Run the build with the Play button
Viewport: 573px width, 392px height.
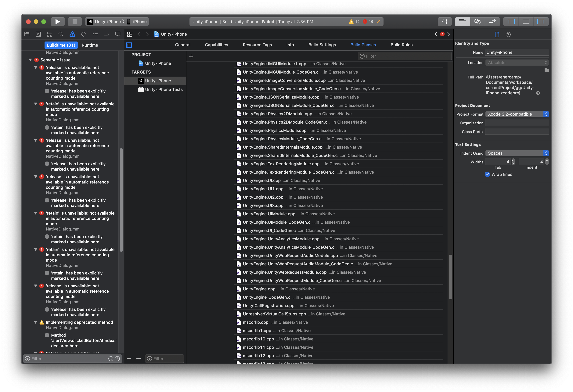coord(57,22)
